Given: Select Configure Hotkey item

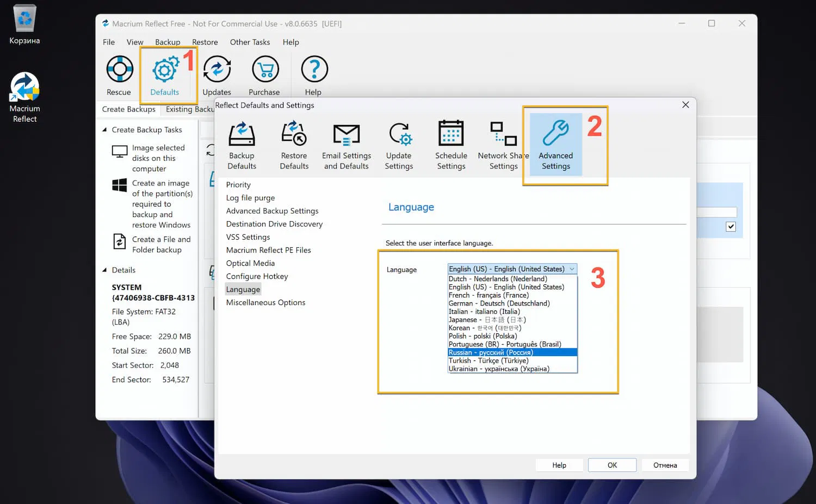Looking at the screenshot, I should pos(257,276).
